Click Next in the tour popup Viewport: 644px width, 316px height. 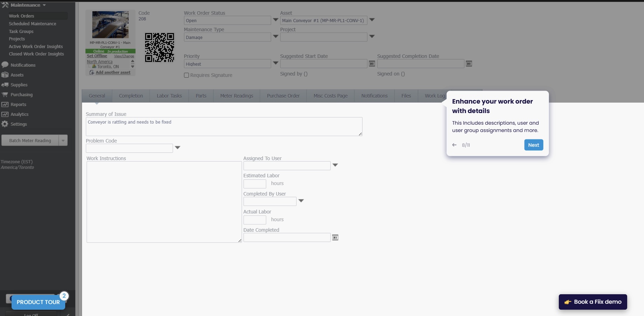(x=533, y=145)
